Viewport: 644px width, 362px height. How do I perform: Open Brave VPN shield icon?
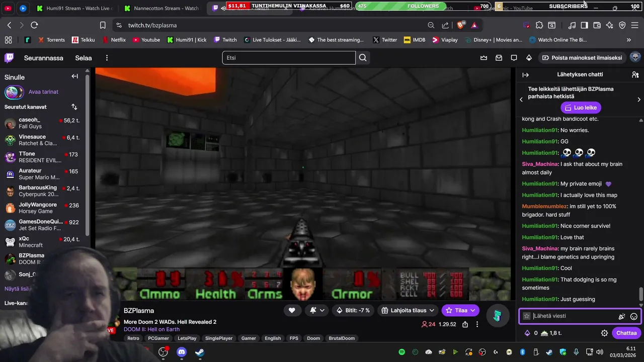click(x=622, y=25)
